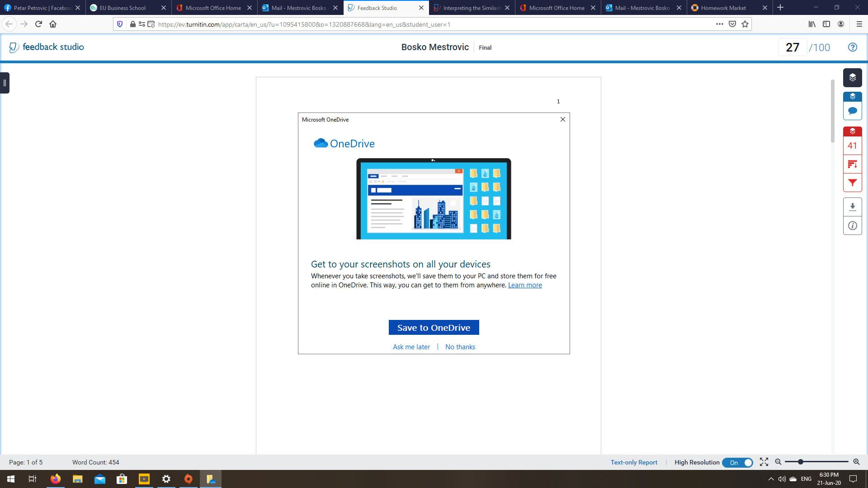
Task: Click Save to OneDrive button
Action: 434,328
